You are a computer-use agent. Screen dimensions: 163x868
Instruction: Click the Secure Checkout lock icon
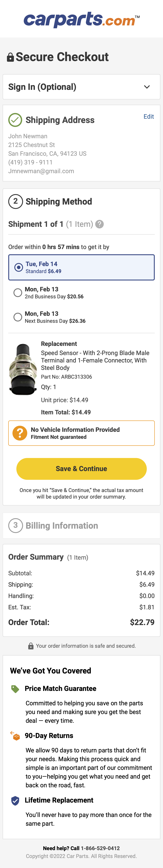(x=10, y=57)
